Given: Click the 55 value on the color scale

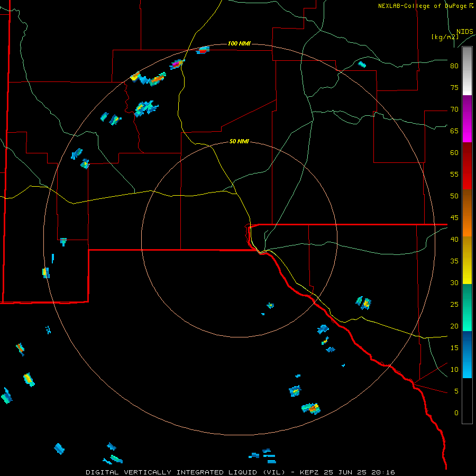Looking at the screenshot, I should 454,174.
